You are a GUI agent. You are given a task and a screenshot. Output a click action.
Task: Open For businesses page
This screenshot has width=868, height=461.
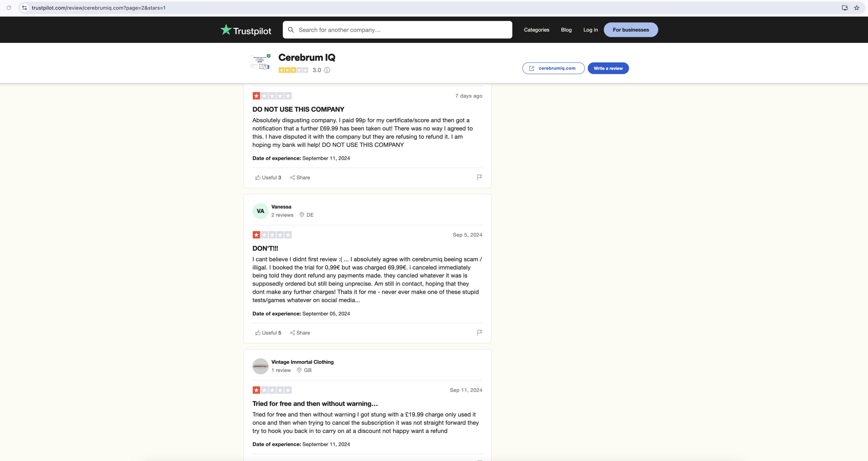pyautogui.click(x=631, y=30)
